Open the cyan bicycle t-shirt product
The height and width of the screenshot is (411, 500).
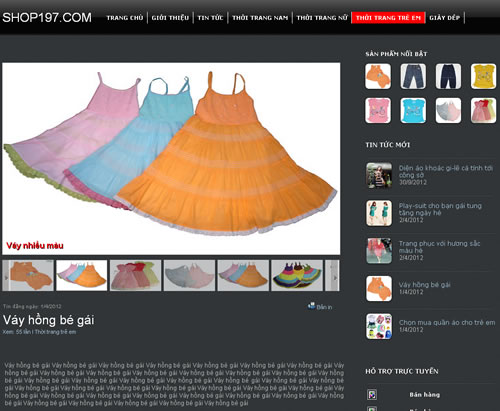pyautogui.click(x=413, y=110)
